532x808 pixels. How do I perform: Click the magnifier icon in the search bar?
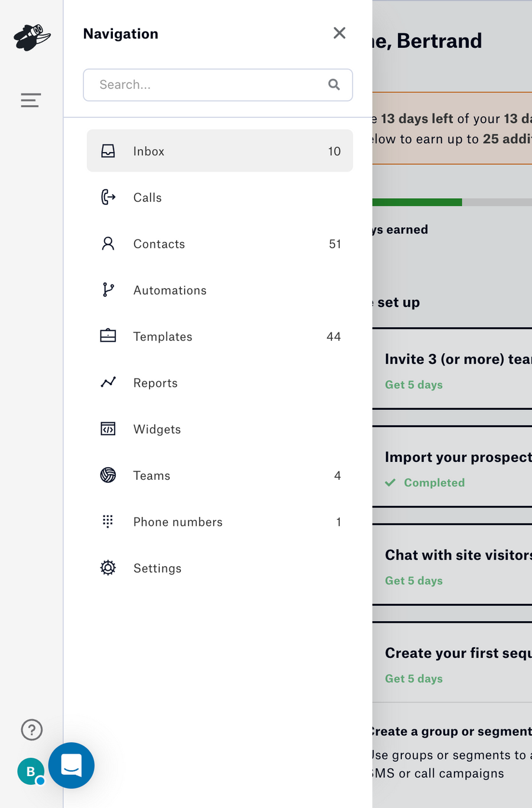tap(334, 85)
